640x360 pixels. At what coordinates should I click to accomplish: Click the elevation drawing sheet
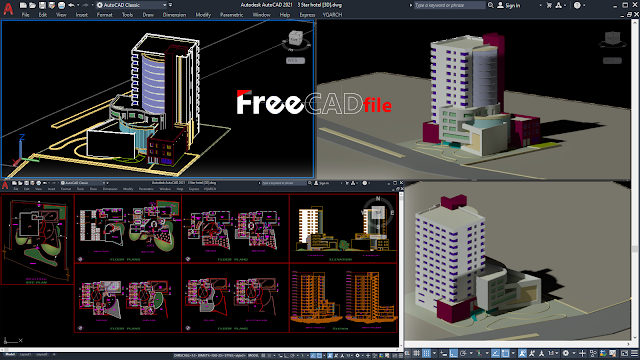click(x=343, y=229)
